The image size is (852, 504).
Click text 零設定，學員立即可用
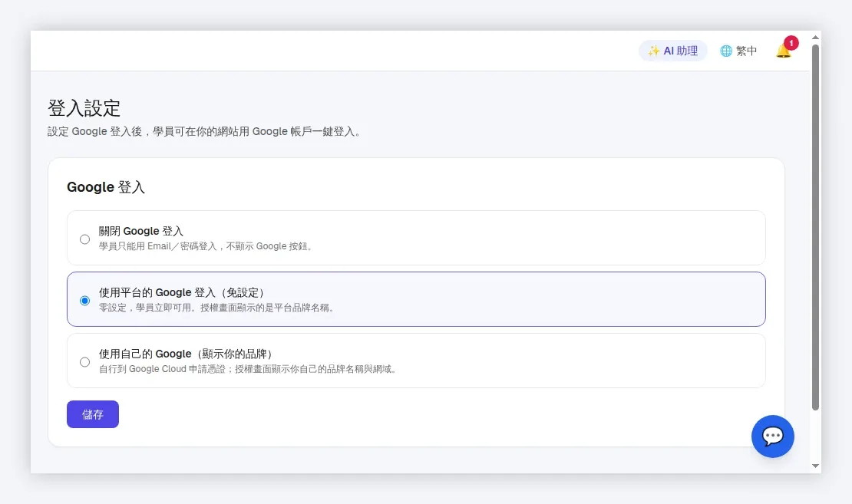(145, 308)
